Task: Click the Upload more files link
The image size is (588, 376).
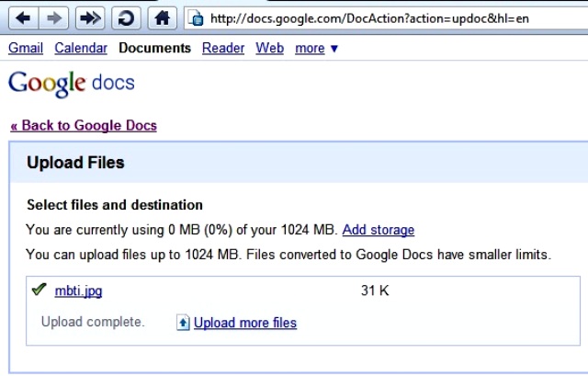Action: tap(245, 323)
